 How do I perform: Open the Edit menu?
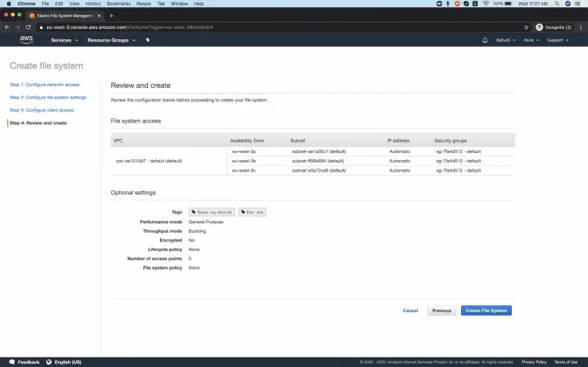(60, 3)
